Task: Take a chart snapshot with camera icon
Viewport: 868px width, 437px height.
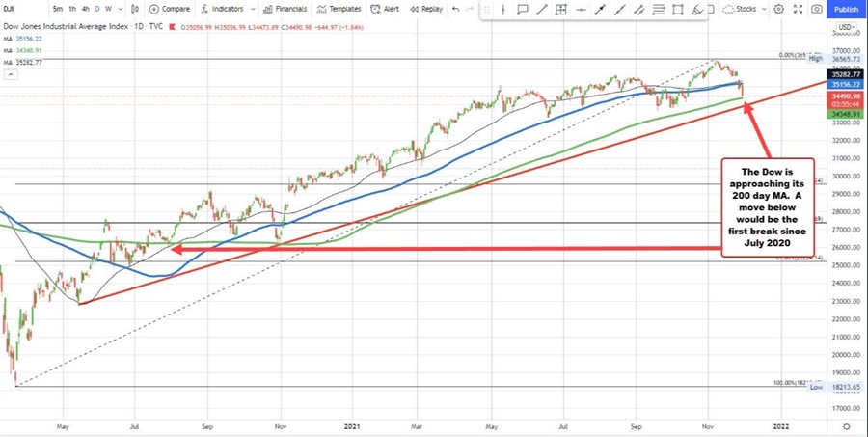Action: 817,9
